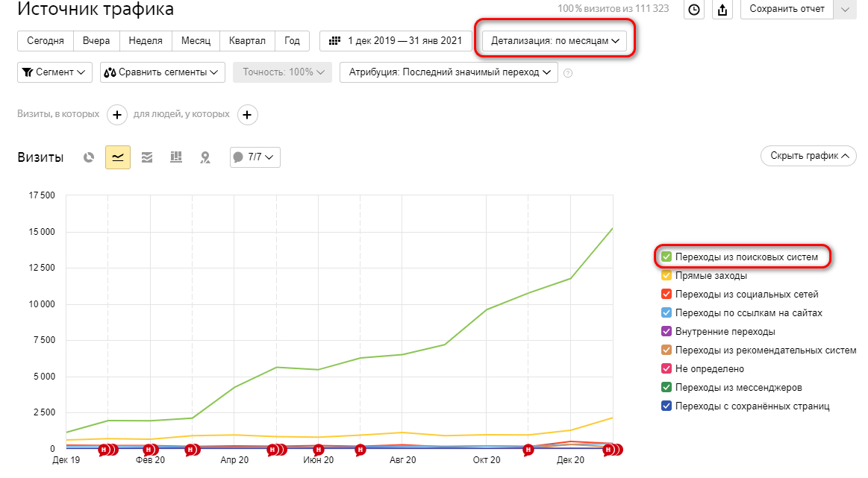Open Сравнить сегменты dropdown
868x478 pixels.
[x=163, y=72]
